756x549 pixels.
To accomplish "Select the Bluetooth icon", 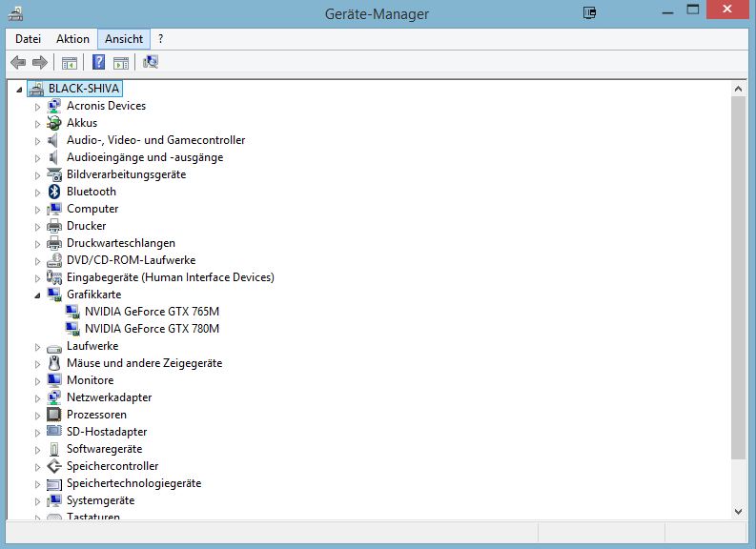I will (54, 192).
